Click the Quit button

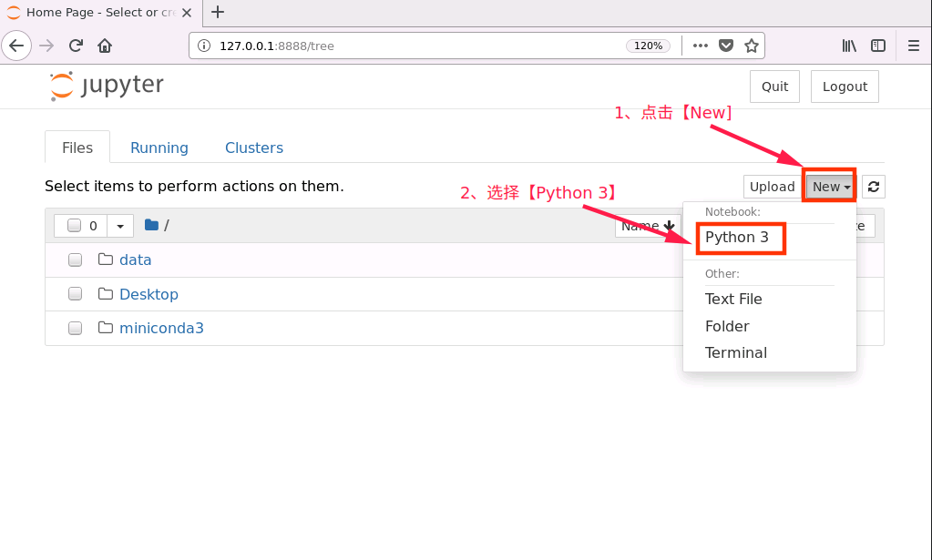click(x=774, y=87)
